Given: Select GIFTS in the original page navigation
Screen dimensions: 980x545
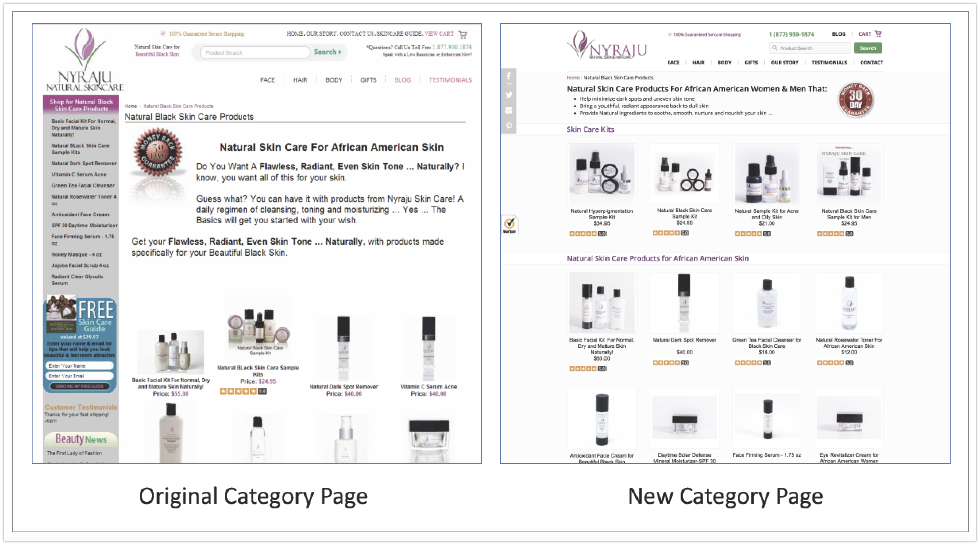Looking at the screenshot, I should (x=368, y=80).
